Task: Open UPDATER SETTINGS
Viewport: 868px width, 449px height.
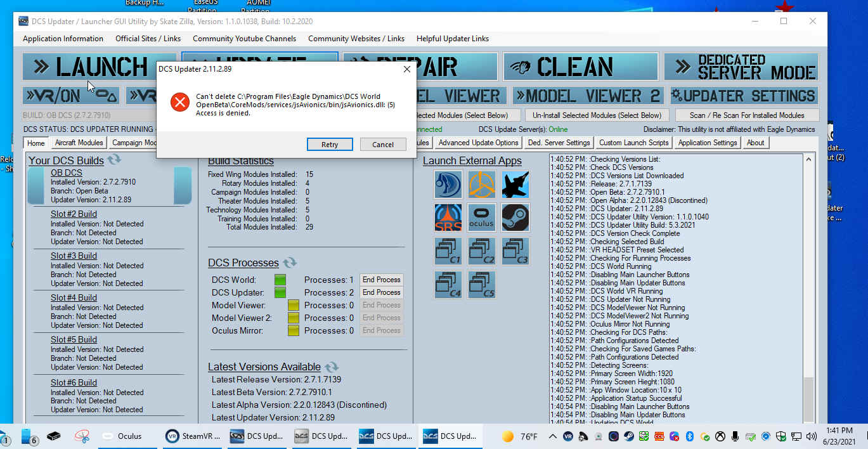Action: (x=743, y=96)
